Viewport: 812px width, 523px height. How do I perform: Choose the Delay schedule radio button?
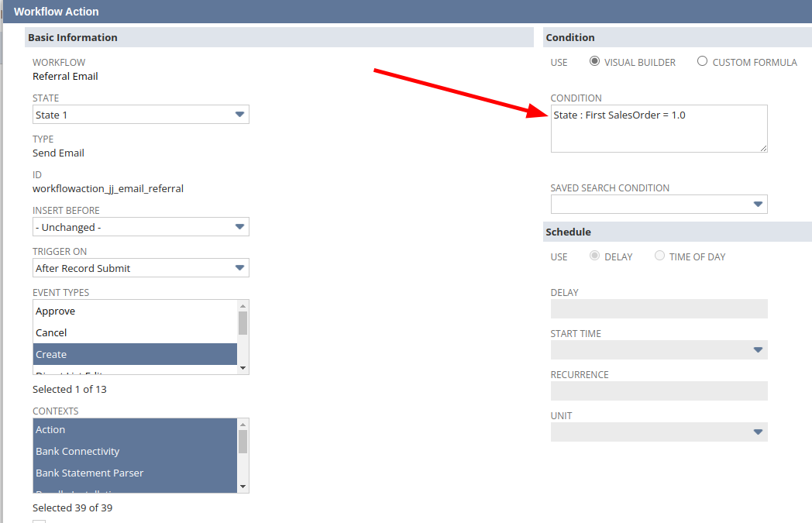click(x=594, y=256)
